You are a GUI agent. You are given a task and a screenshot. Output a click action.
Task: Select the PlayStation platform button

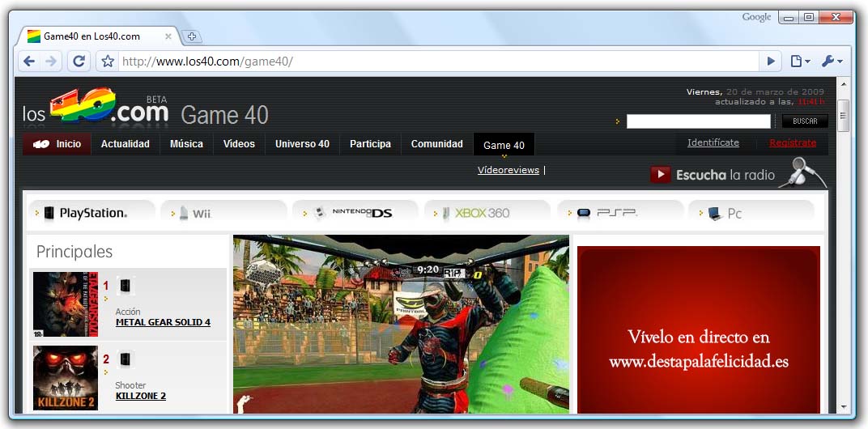(91, 213)
